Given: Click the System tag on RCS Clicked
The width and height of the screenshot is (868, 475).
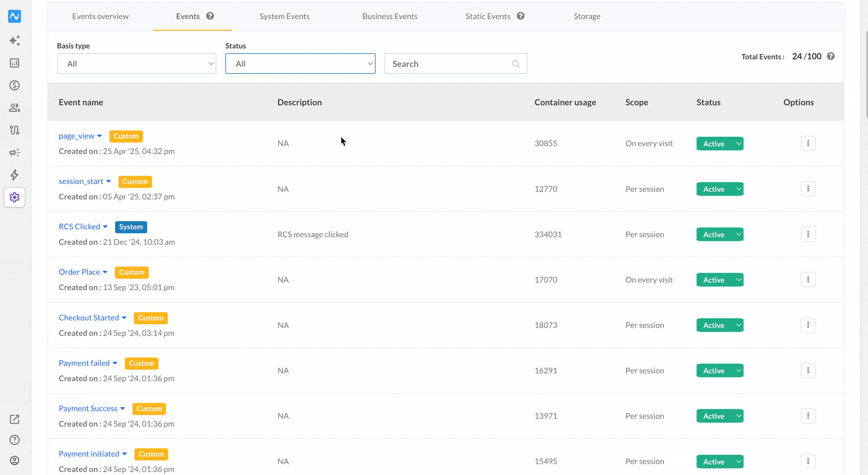Looking at the screenshot, I should click(131, 227).
